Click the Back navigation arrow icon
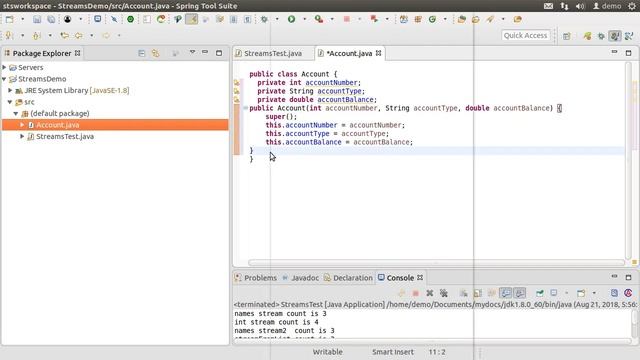Screen dimensions: 640x360 click(79, 36)
